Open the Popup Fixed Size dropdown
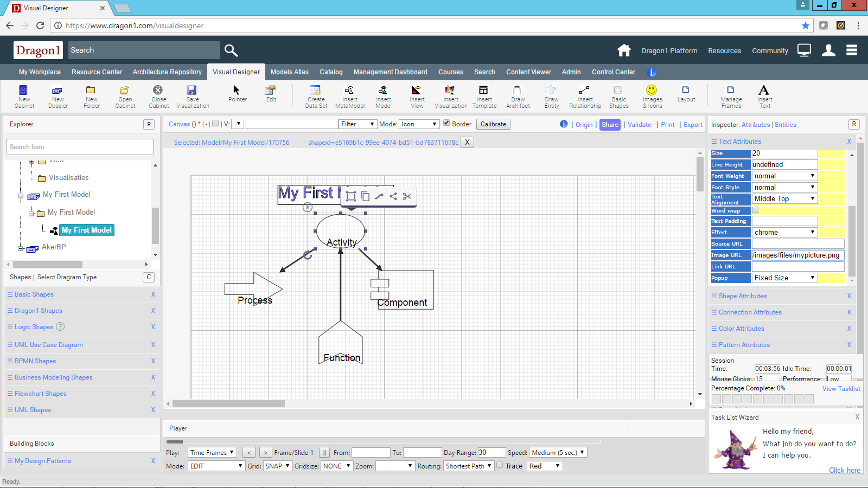Viewport: 868px width, 488px height. 784,278
